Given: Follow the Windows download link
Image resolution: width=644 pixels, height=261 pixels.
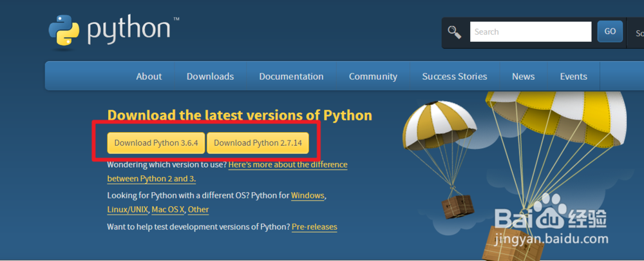Looking at the screenshot, I should [x=308, y=196].
